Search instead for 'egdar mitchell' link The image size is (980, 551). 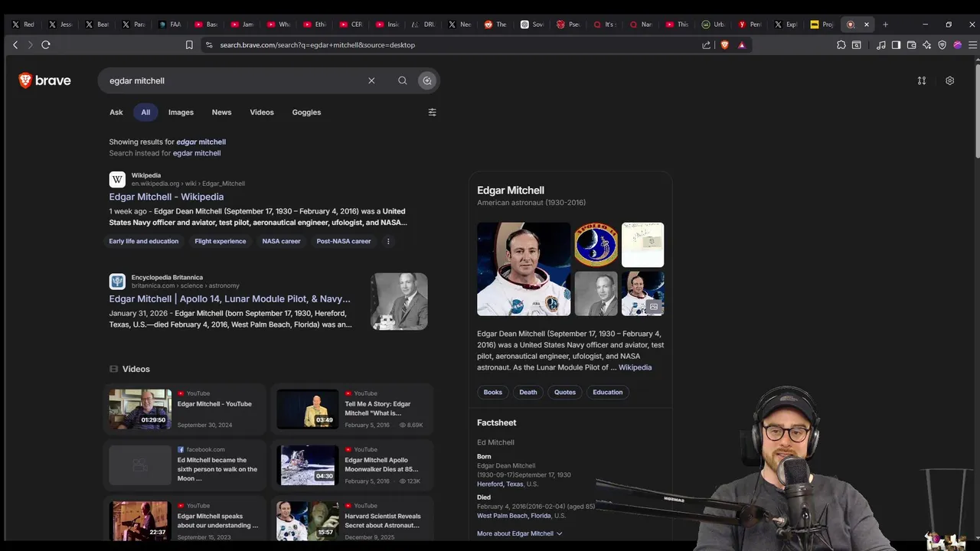tap(197, 153)
